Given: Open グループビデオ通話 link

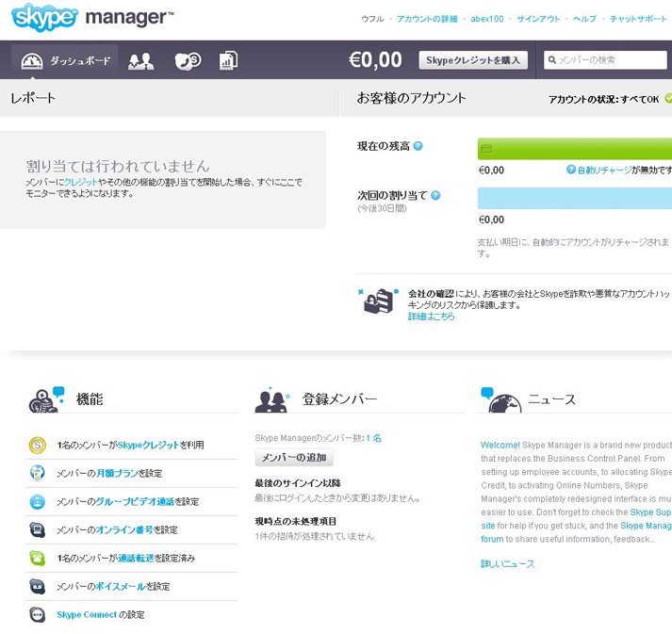Looking at the screenshot, I should click(x=135, y=501).
